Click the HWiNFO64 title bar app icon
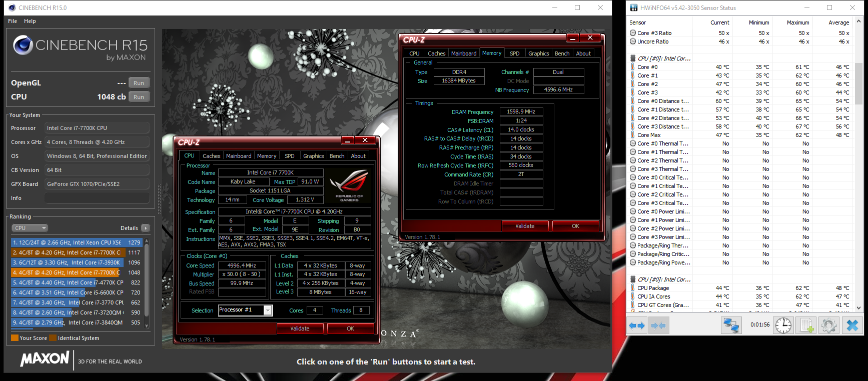868x381 pixels. (x=634, y=7)
